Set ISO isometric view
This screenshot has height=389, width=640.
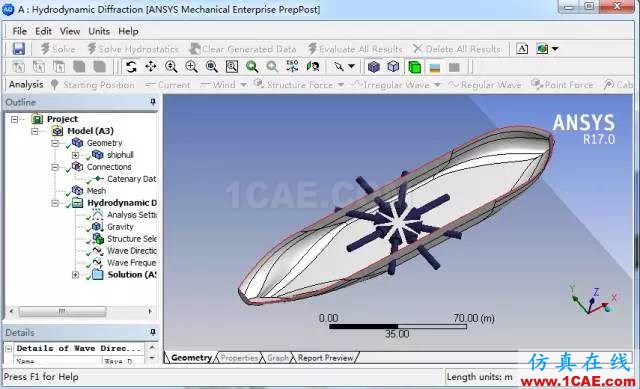(292, 67)
